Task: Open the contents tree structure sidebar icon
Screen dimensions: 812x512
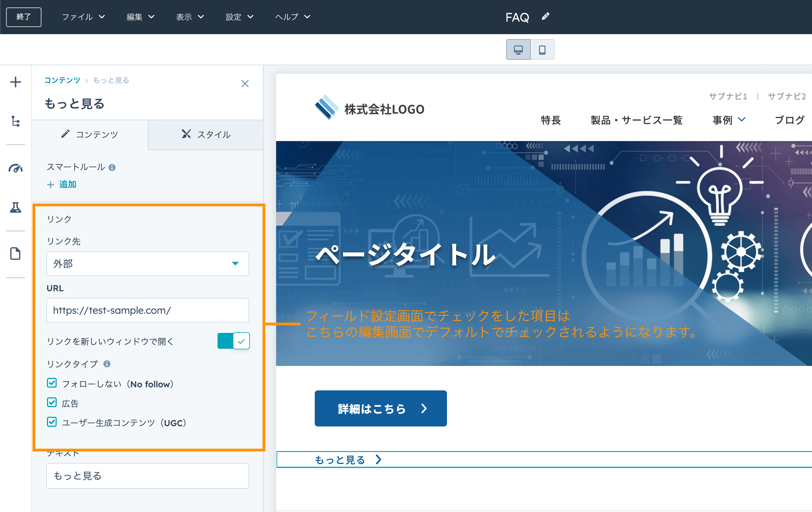Action: point(16,121)
